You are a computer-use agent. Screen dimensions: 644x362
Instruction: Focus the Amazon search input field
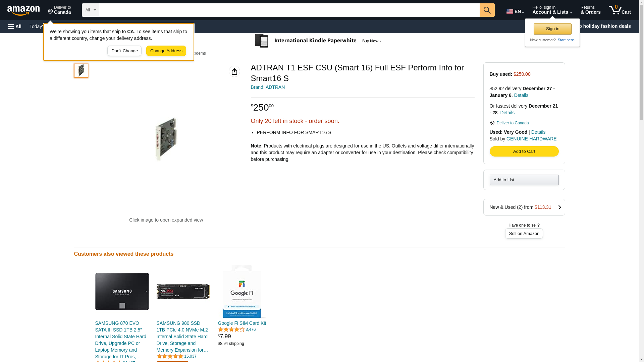[289, 10]
